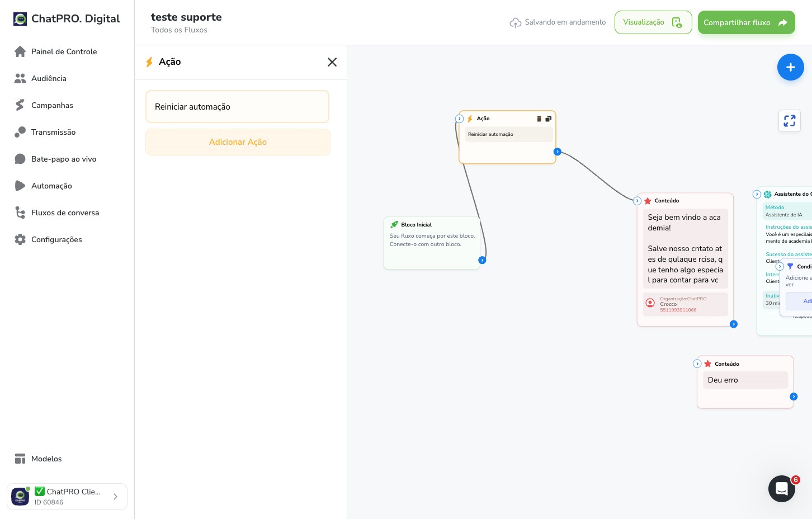
Task: Click Adicionar Ação in side panel
Action: (238, 142)
